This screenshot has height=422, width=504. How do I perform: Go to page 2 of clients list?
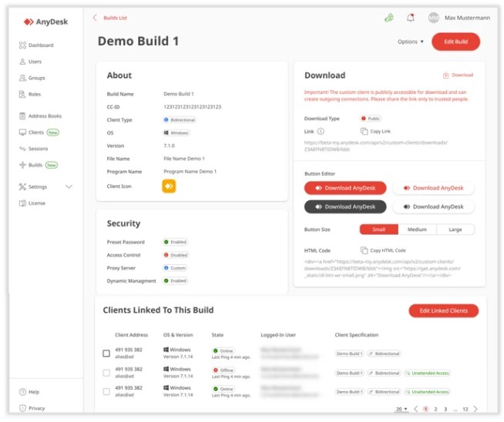coord(435,409)
